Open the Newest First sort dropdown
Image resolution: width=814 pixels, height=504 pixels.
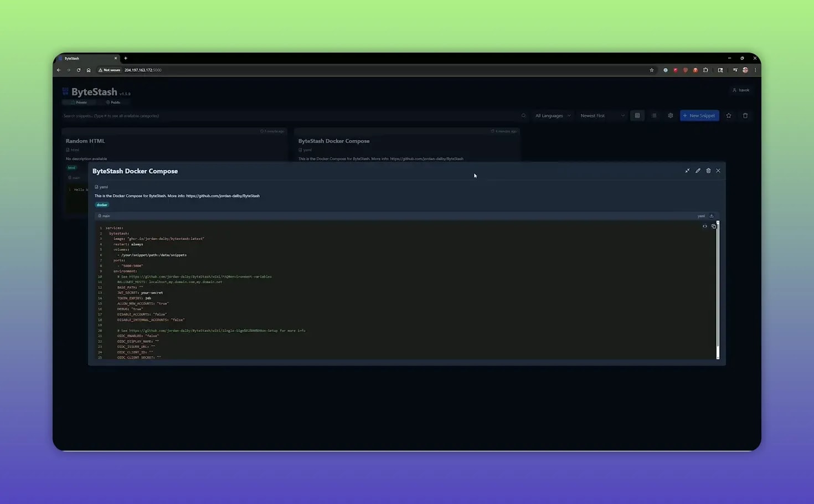tap(602, 116)
